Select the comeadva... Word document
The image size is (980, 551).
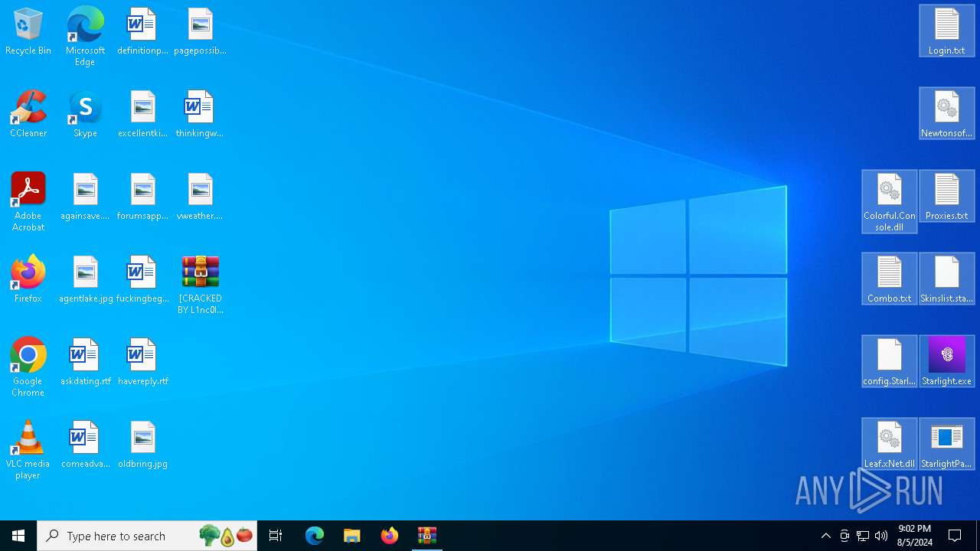pos(85,445)
